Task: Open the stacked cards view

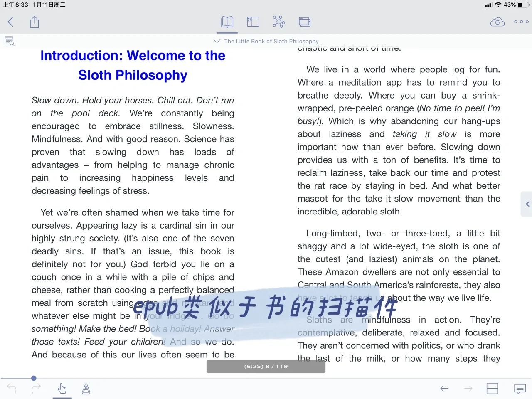Action: click(305, 22)
